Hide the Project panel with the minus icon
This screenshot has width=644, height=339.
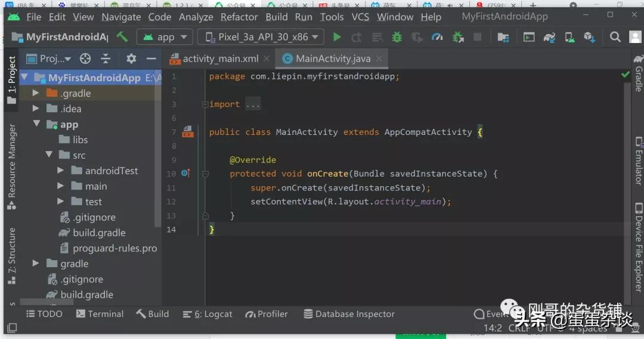tap(151, 58)
